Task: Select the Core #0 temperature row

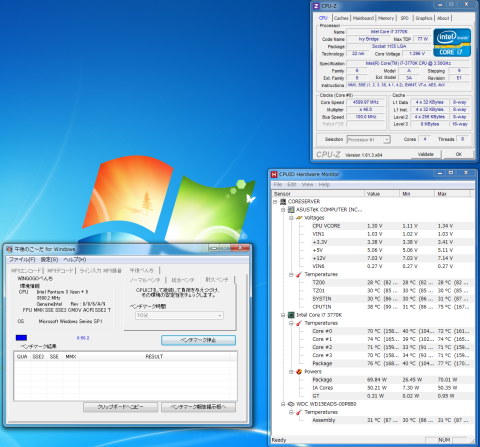Action: (x=393, y=331)
